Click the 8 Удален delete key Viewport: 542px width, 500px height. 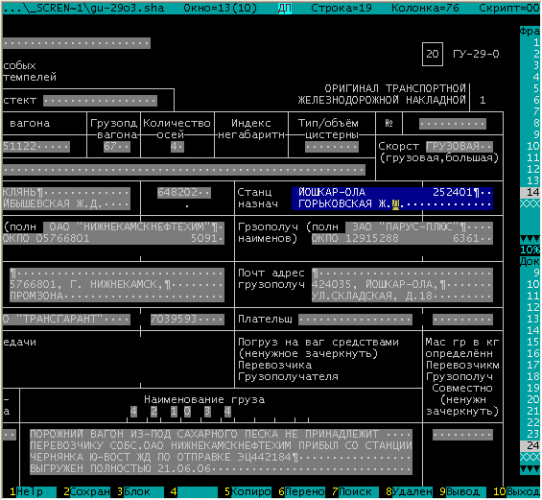[409, 491]
